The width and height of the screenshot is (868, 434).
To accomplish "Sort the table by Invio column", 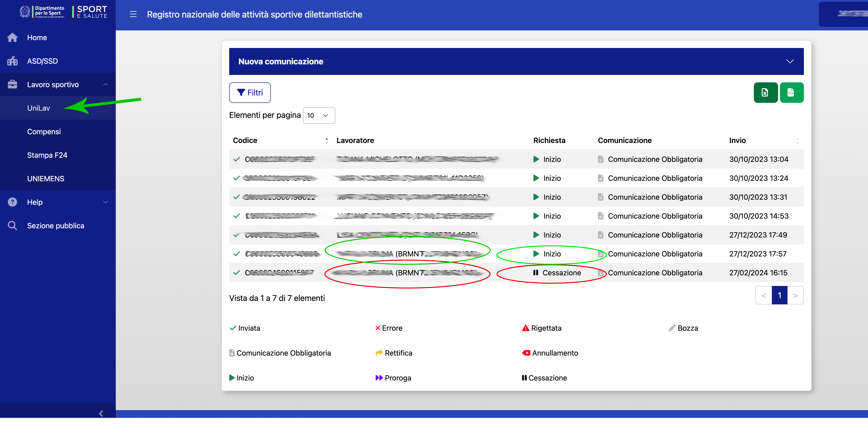I will 797,140.
